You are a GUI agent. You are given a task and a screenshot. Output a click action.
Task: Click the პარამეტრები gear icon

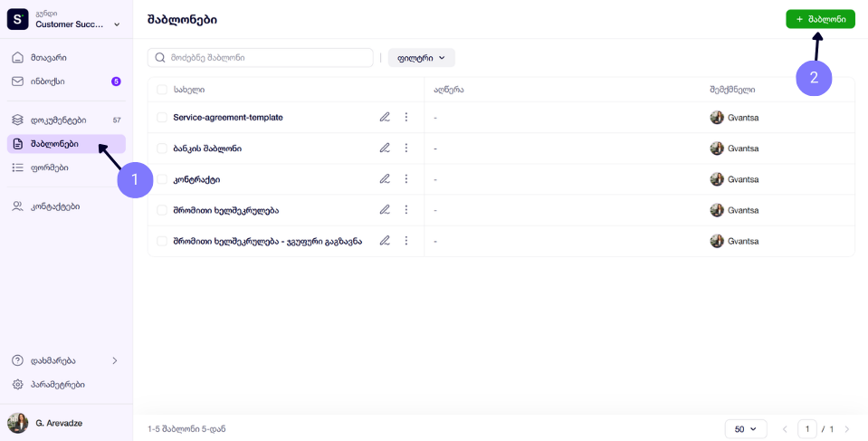tap(18, 385)
